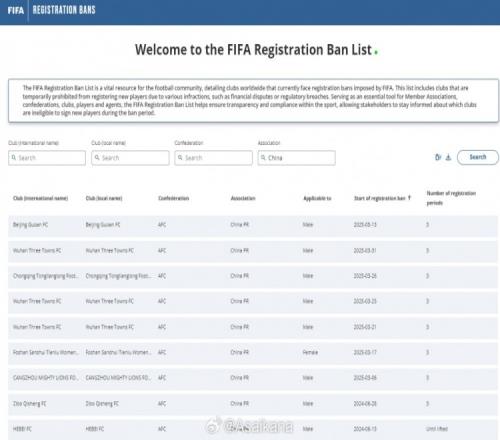Viewport: 500px width, 440px height.
Task: Focus the Club (international name) search input
Action: (47, 158)
